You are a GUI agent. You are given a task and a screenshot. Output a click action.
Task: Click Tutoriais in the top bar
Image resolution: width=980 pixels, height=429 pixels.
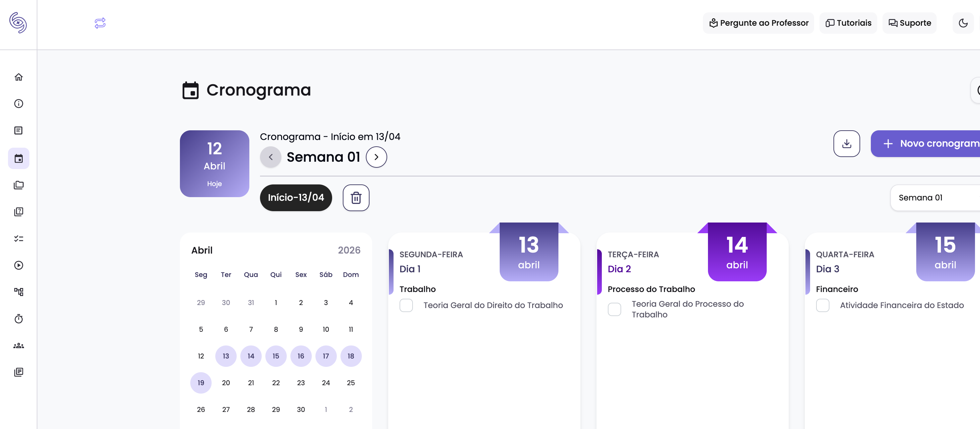tap(848, 23)
